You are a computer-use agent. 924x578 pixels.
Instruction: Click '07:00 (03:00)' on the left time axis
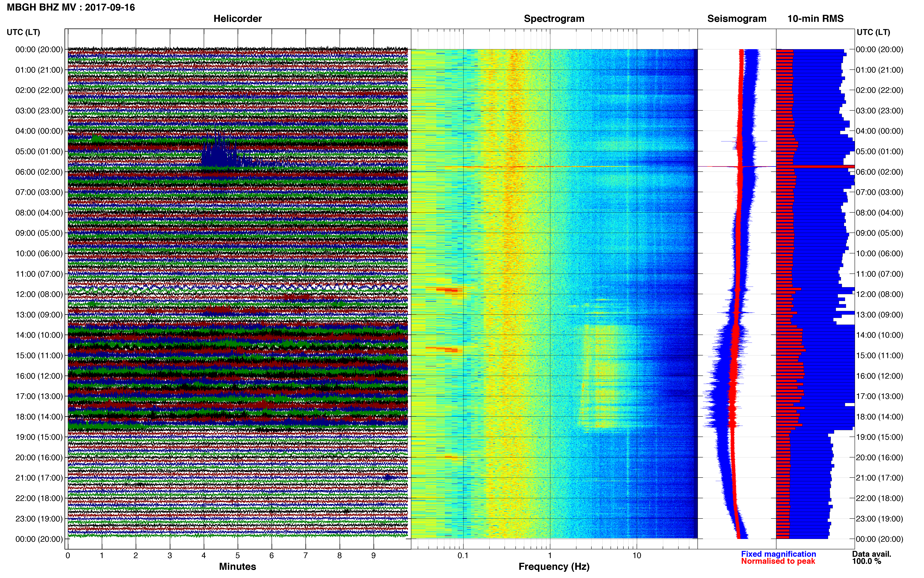39,192
